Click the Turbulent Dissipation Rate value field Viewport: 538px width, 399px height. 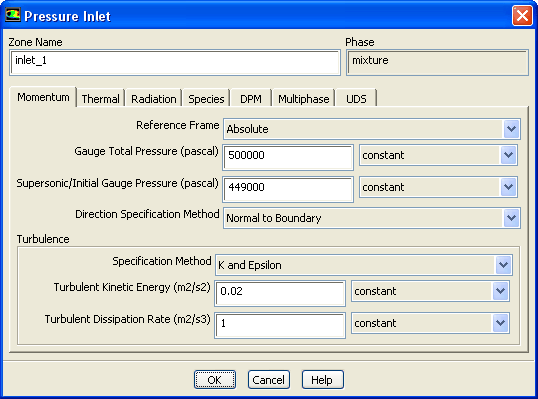[280, 325]
